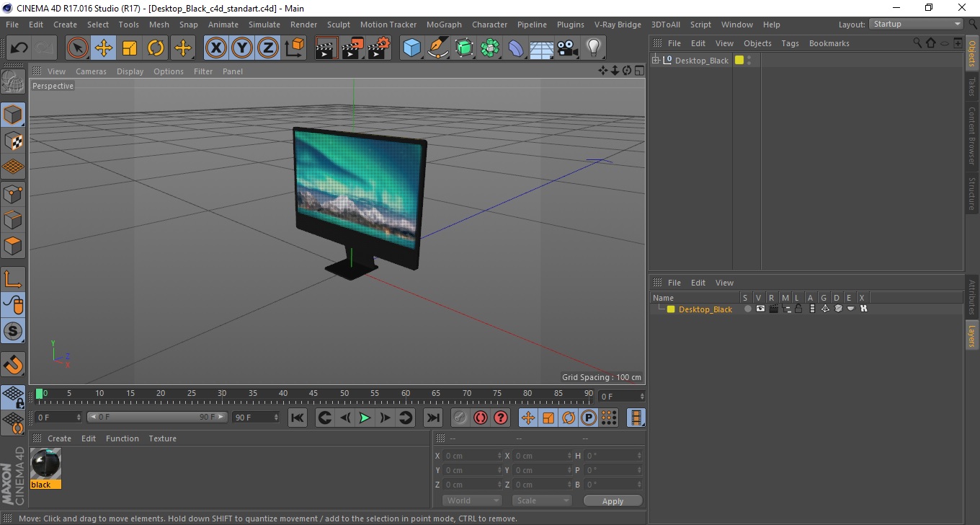The image size is (980, 525).
Task: Toggle the Tweak mouse mode icon
Action: pyautogui.click(x=13, y=305)
